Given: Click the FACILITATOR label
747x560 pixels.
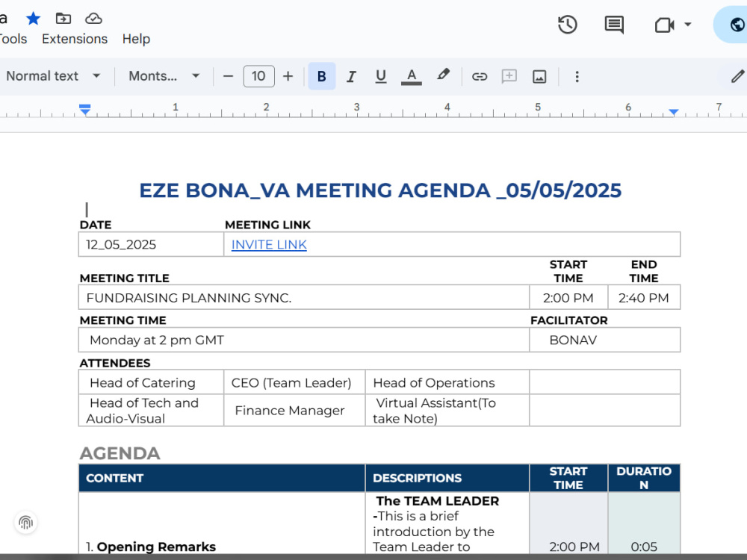Looking at the screenshot, I should click(568, 320).
